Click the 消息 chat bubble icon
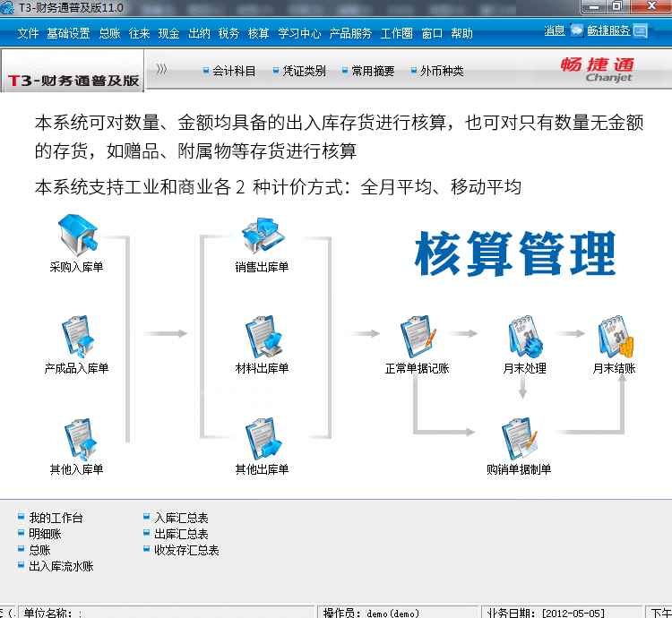This screenshot has height=618, width=672. click(x=576, y=30)
